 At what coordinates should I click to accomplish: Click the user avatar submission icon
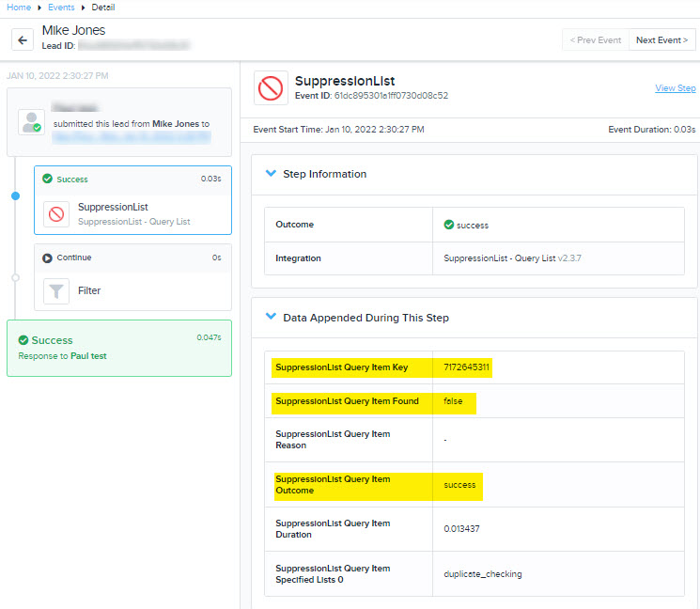(31, 122)
